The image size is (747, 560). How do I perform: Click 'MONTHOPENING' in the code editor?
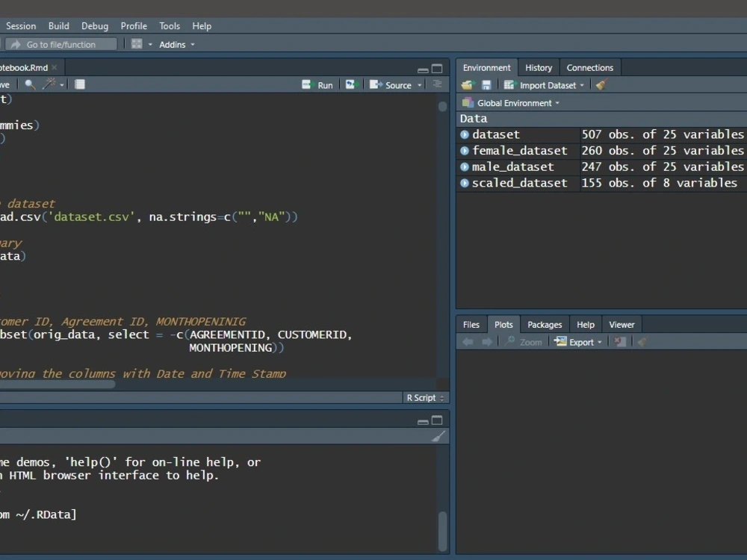pyautogui.click(x=231, y=348)
